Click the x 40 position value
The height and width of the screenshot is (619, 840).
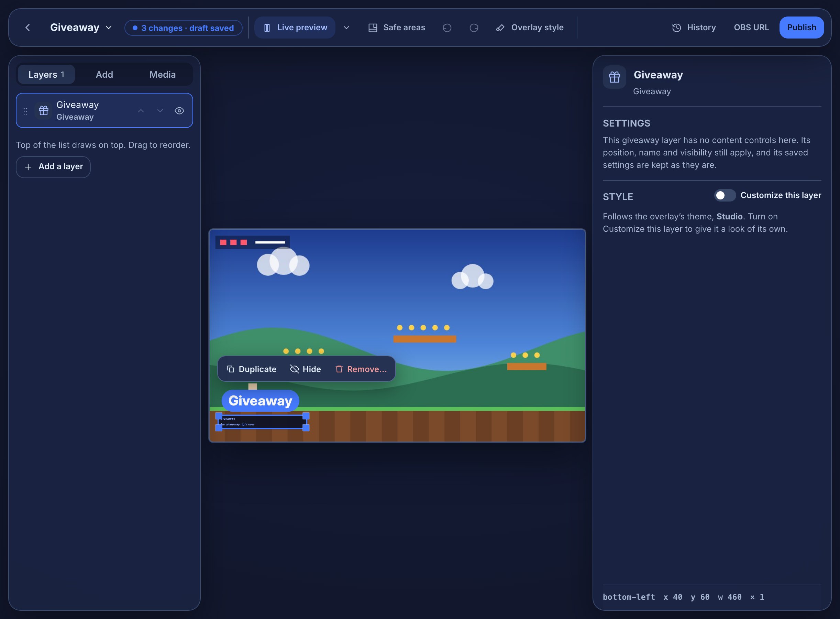tap(673, 597)
